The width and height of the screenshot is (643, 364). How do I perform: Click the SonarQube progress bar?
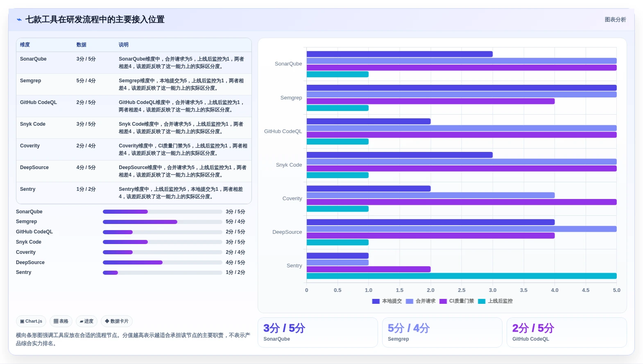coord(162,212)
